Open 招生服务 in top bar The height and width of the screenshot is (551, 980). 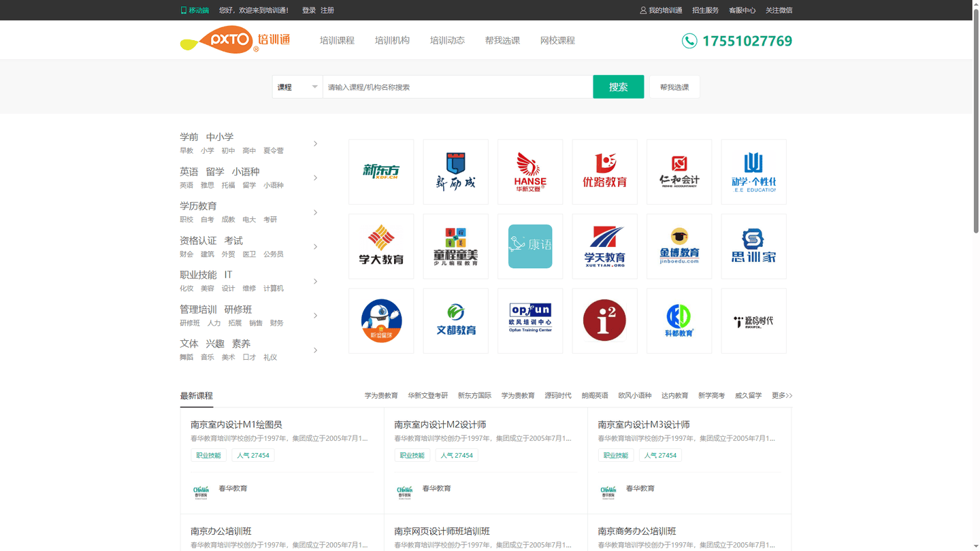pyautogui.click(x=705, y=10)
